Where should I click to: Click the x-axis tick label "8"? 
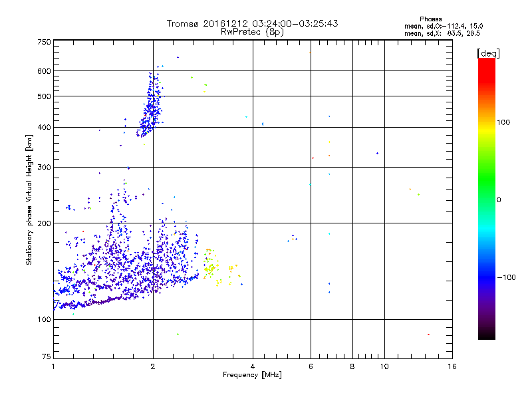coord(352,366)
